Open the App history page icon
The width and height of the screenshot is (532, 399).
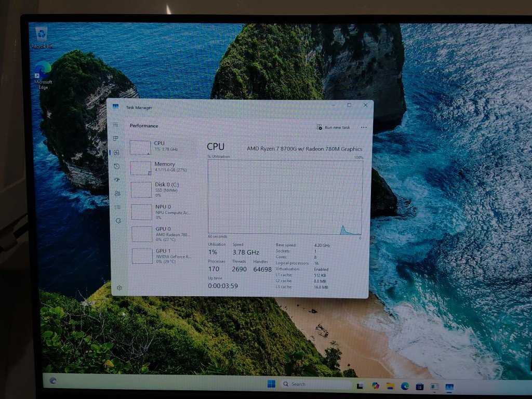click(x=116, y=166)
